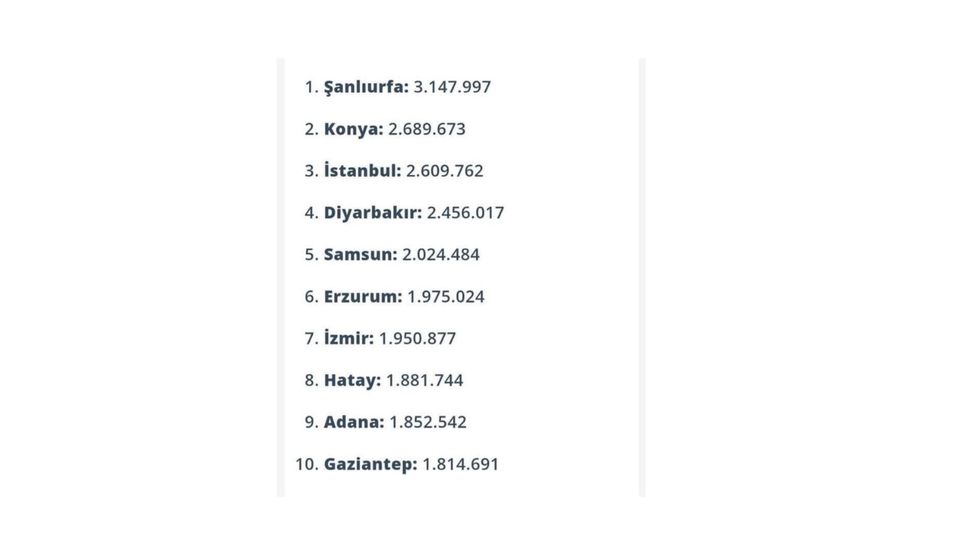The image size is (980, 551).
Task: Select the figure 1.852.542
Action: (428, 423)
